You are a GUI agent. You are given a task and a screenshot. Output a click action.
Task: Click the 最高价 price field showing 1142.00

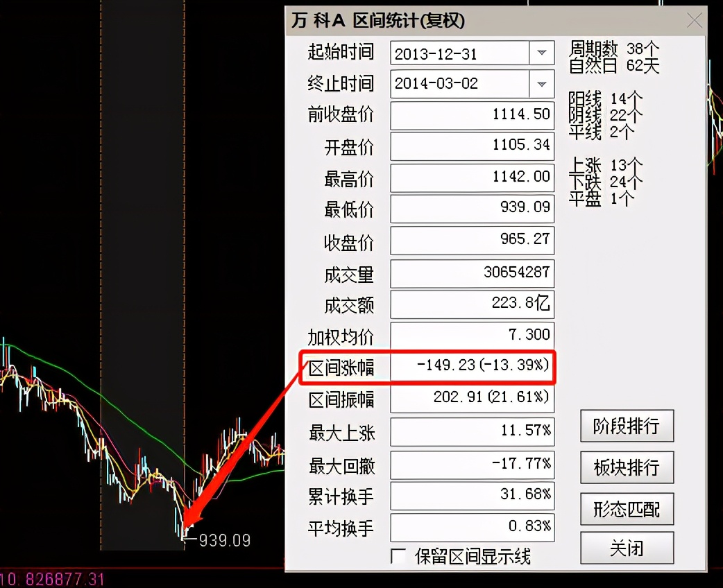472,178
